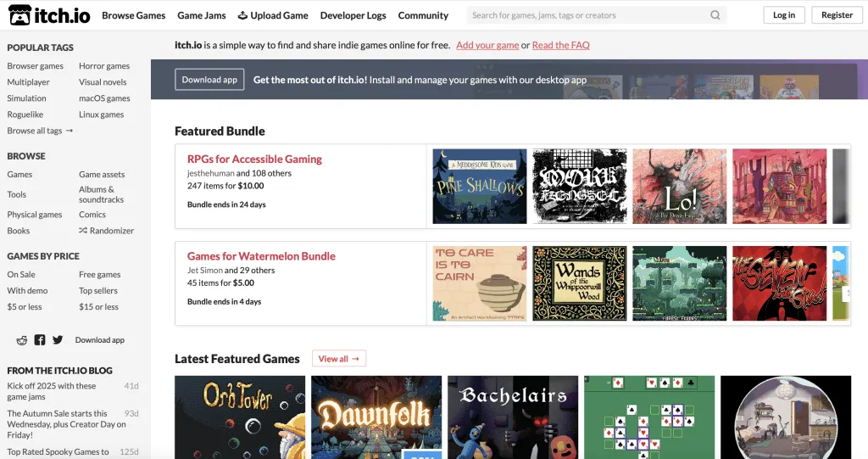Browse Albums & soundtracks
Image resolution: width=868 pixels, height=459 pixels.
[102, 194]
